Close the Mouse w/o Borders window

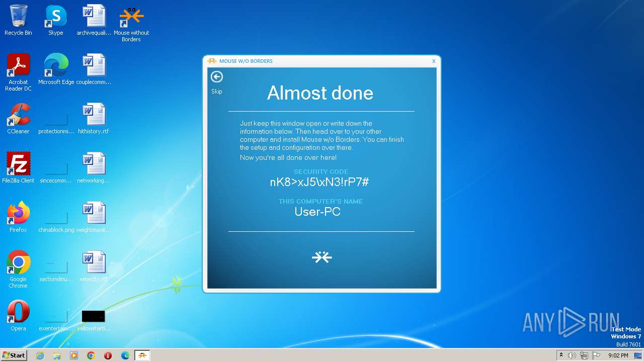click(434, 61)
